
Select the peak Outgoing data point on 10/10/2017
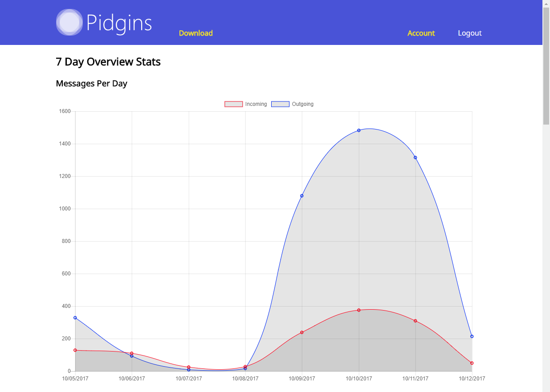click(359, 130)
